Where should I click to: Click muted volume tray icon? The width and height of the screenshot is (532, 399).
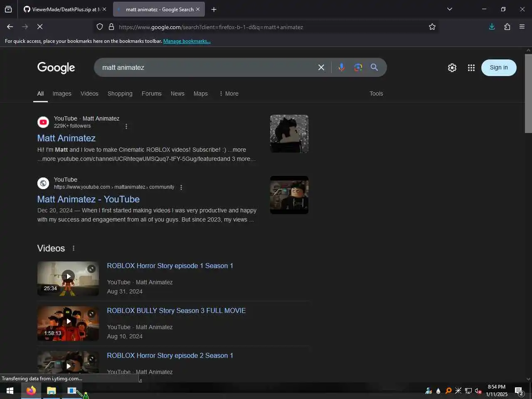click(478, 391)
